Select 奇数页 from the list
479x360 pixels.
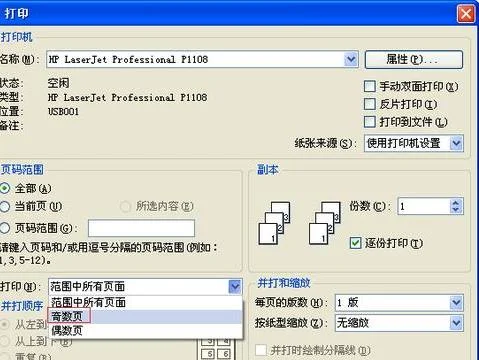pyautogui.click(x=146, y=316)
